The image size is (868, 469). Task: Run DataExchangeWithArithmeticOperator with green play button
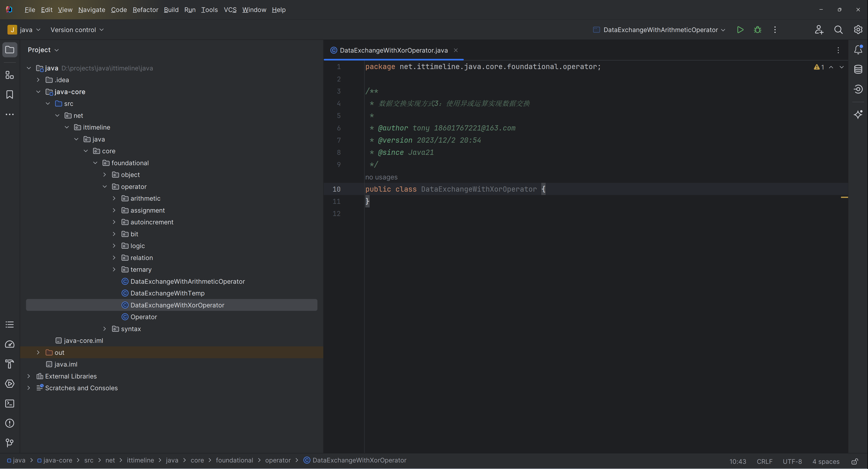[x=740, y=30]
